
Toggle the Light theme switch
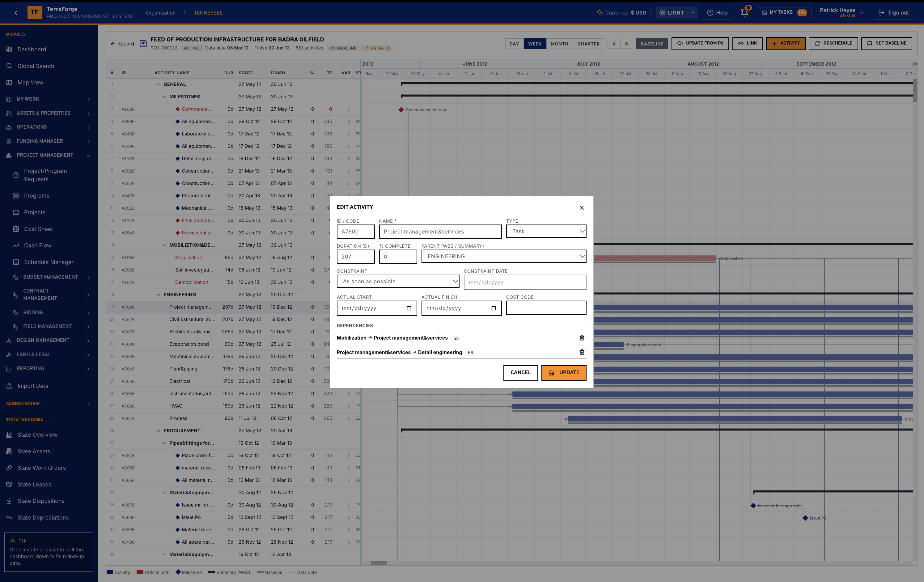pyautogui.click(x=672, y=13)
